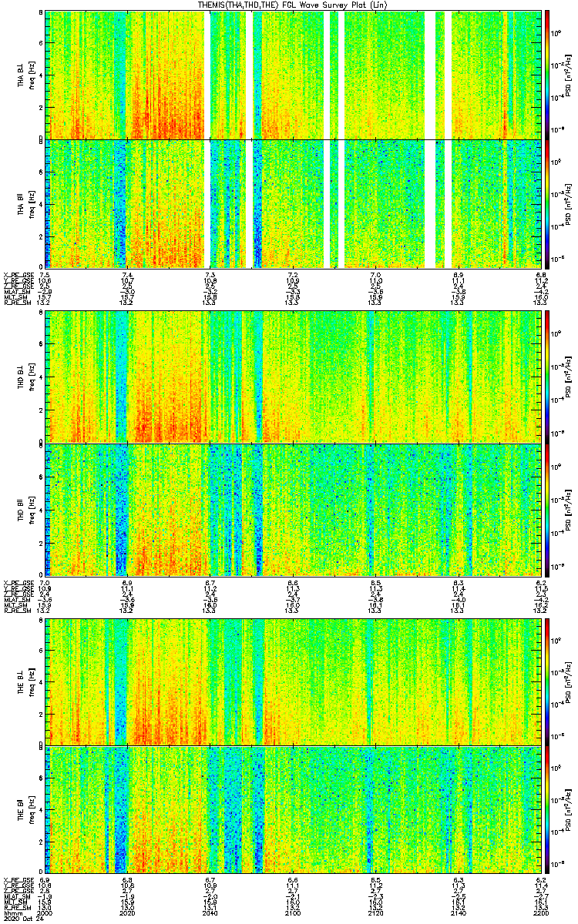Select the THE B-parallel spectrogram panel
Screen dimensions: 578x924
tap(293, 808)
